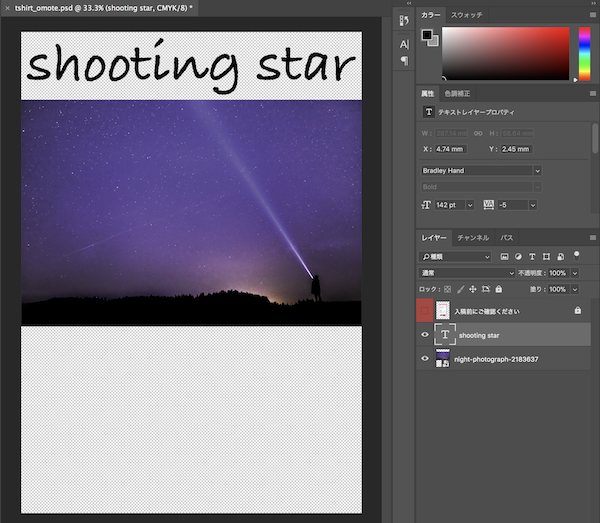Click the hue spectrum slider bar
The image size is (600, 523).
pyautogui.click(x=584, y=54)
